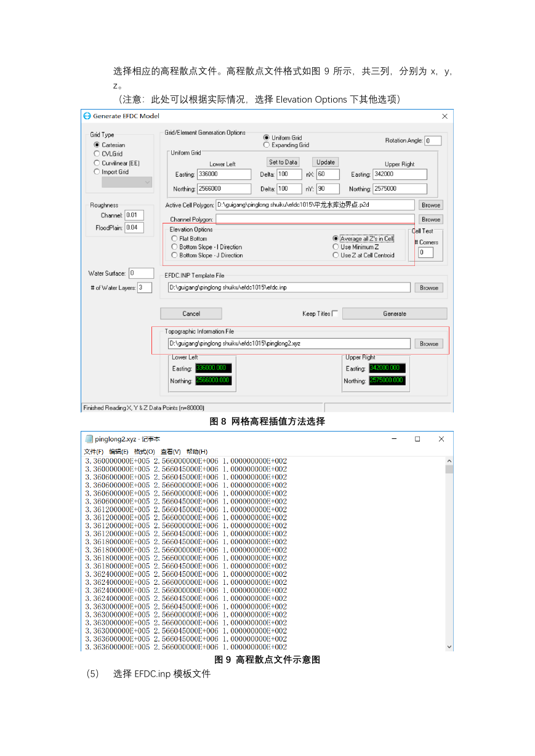The height and width of the screenshot is (756, 535).
Task: Select the Import Grid option
Action: click(97, 172)
